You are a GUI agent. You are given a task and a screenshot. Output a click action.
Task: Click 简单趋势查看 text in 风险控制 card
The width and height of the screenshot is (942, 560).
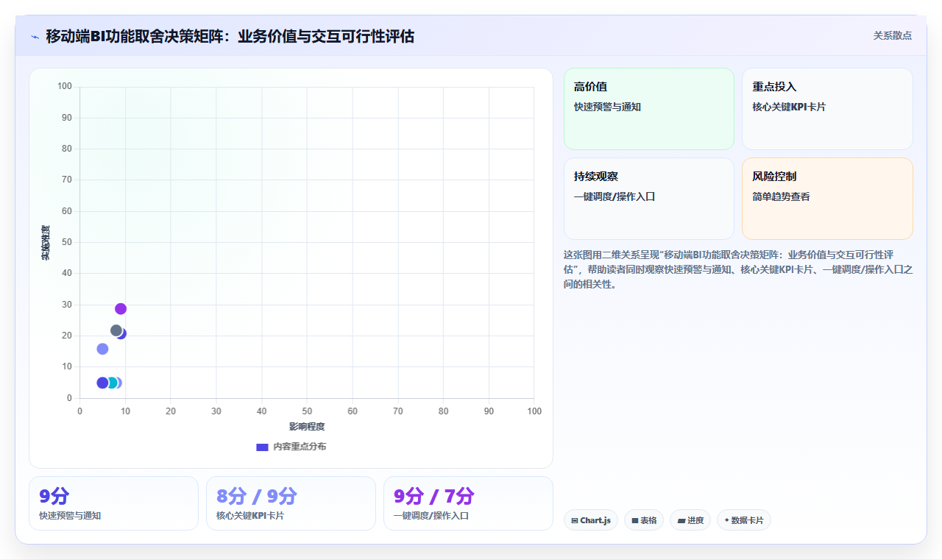(781, 196)
